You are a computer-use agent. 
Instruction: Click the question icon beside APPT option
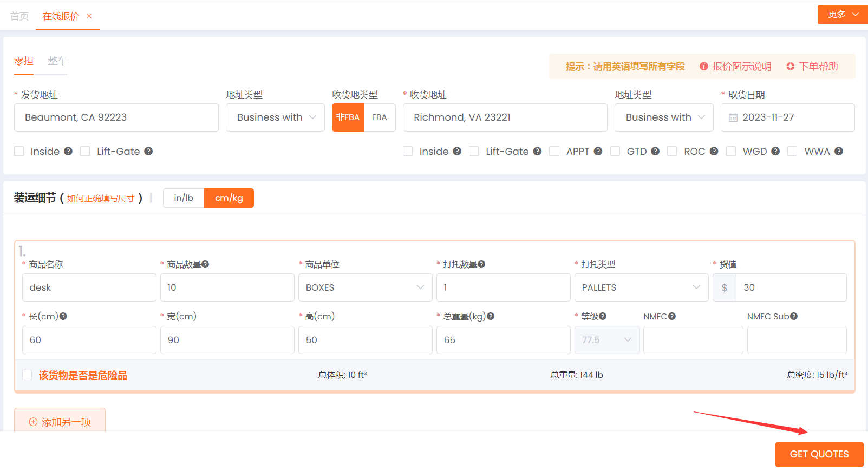click(598, 152)
